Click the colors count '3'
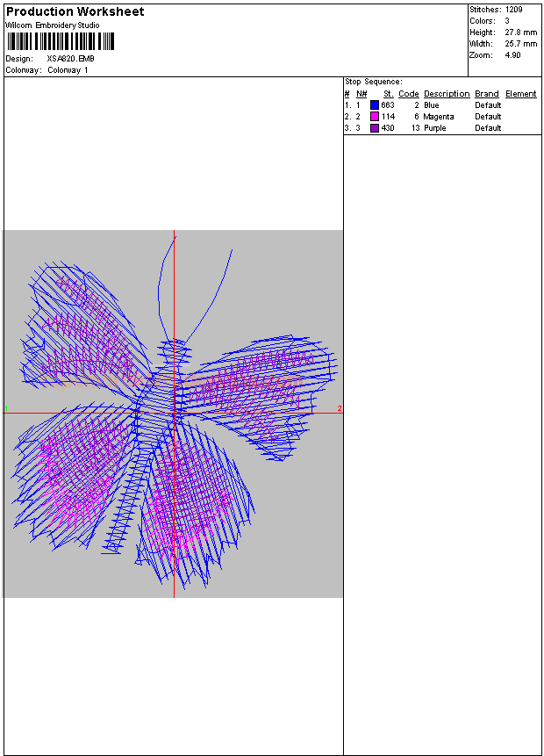Viewport: 544px width, 756px height. 507,21
